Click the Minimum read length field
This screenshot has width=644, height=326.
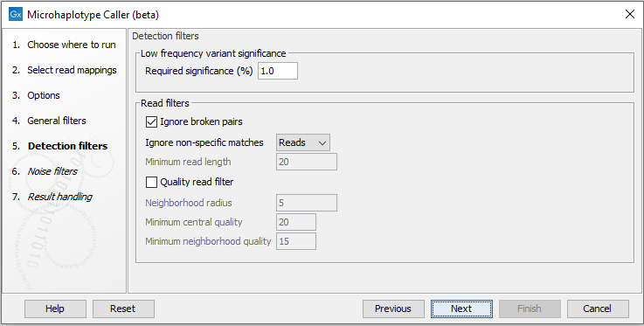[307, 162]
